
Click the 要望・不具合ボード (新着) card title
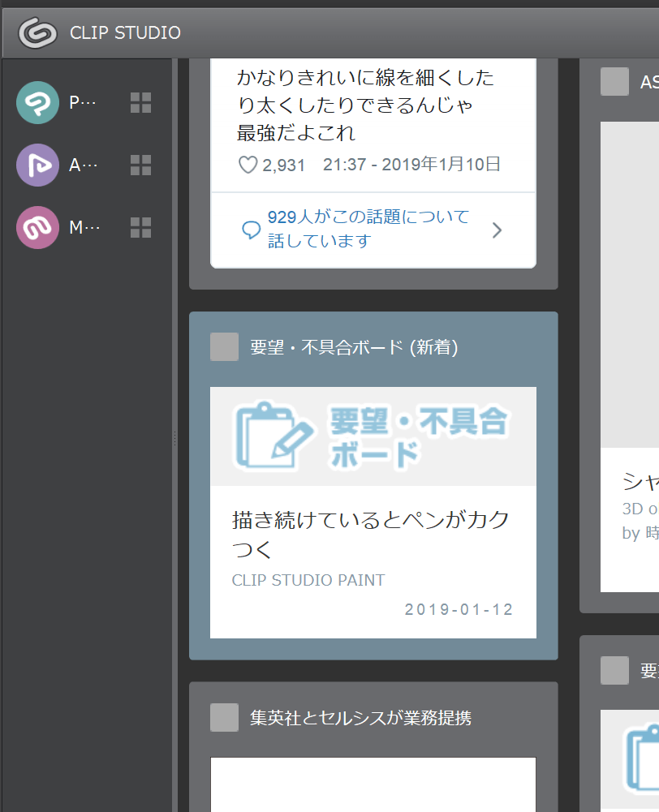354,347
